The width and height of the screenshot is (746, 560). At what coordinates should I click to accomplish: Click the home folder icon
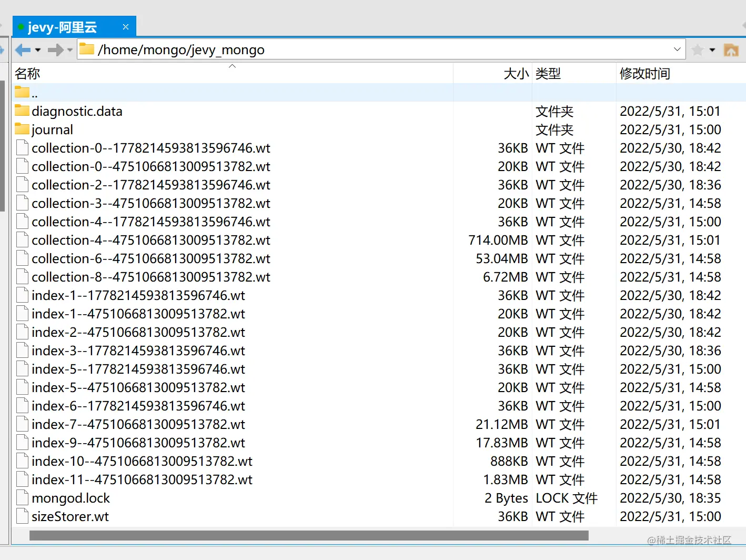[731, 50]
